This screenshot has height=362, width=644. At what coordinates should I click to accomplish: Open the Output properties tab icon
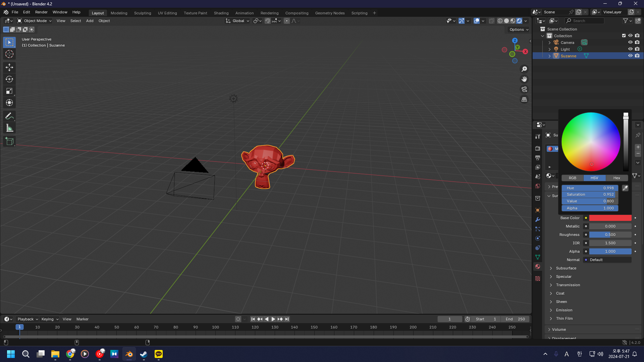coord(538,158)
